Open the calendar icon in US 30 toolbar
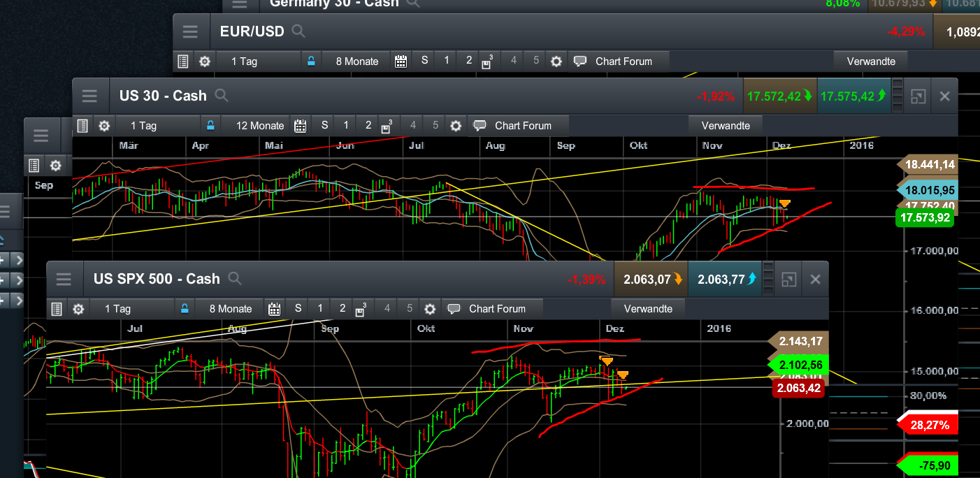980x478 pixels. [x=300, y=126]
